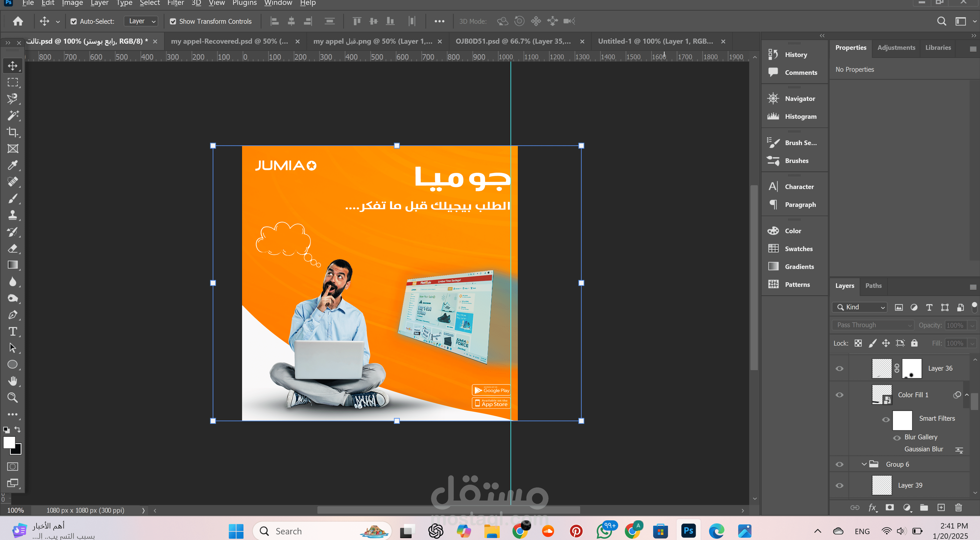Choose the Ellipse shape tool

13,365
